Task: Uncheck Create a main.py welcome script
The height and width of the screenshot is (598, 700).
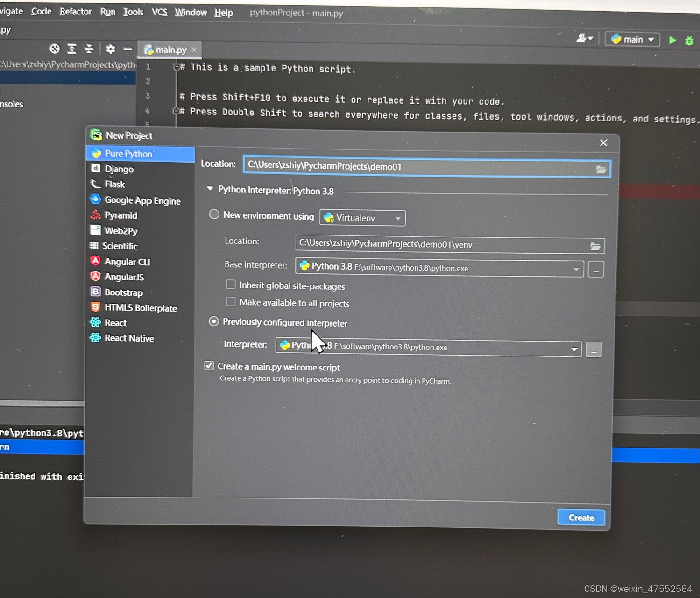Action: tap(209, 366)
